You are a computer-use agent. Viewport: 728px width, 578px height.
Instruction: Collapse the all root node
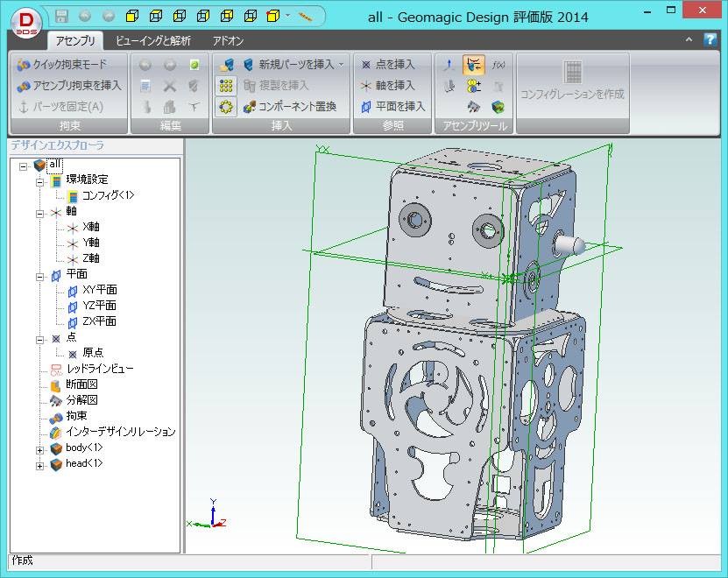pos(23,166)
